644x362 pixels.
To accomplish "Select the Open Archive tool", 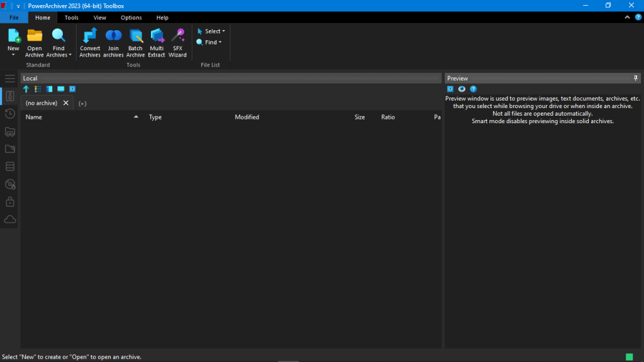I will [x=34, y=41].
